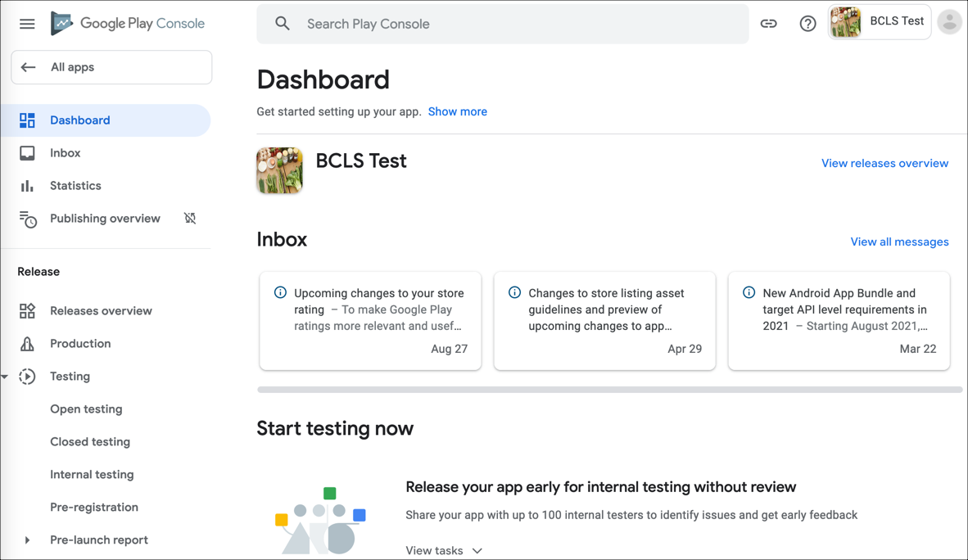Click the Production icon in sidebar

click(x=27, y=344)
